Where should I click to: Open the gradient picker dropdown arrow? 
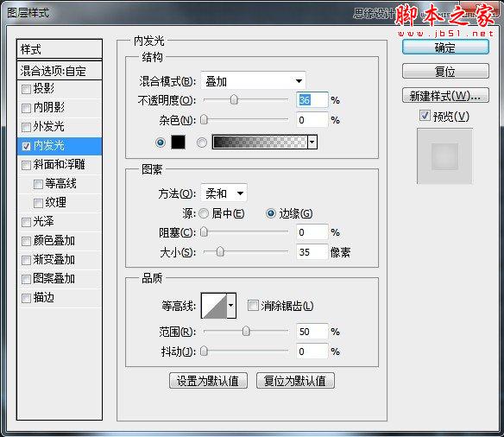pos(312,142)
